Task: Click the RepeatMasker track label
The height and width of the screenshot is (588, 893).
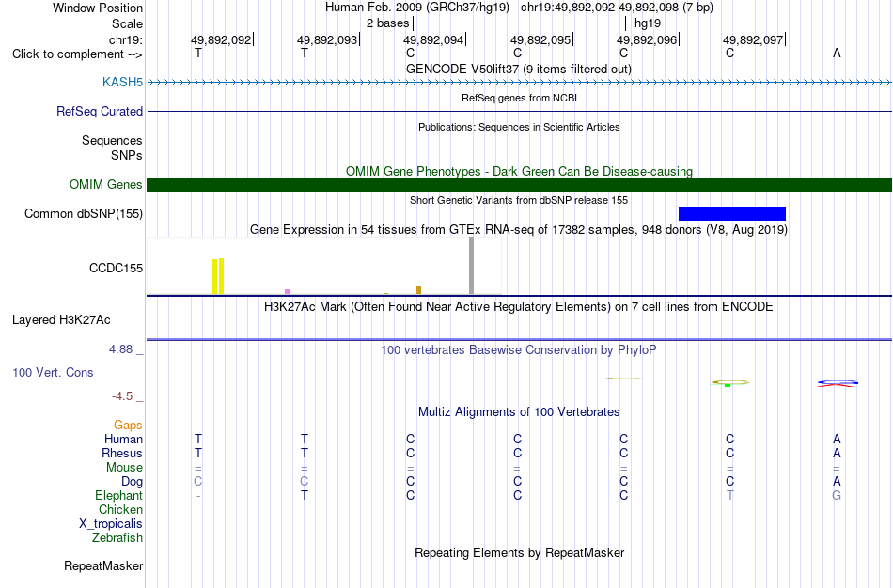Action: (x=103, y=565)
